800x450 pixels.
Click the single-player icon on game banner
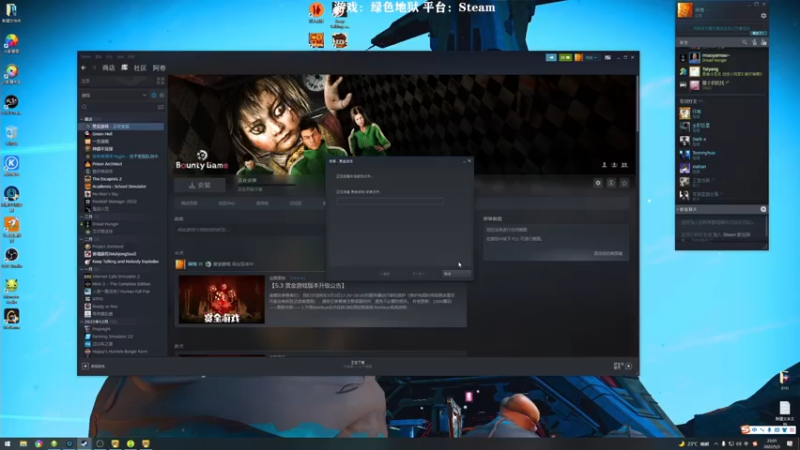coord(604,165)
